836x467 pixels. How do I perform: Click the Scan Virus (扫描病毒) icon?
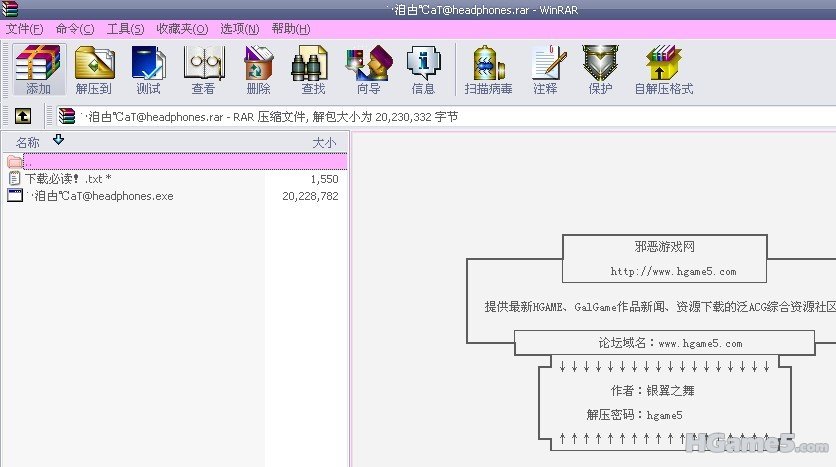click(x=488, y=70)
